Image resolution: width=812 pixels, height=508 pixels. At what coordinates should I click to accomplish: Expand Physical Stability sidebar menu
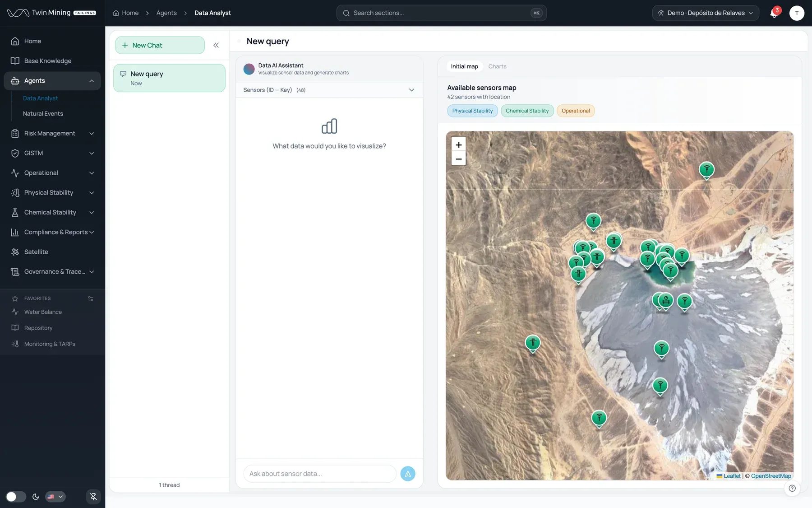(52, 193)
